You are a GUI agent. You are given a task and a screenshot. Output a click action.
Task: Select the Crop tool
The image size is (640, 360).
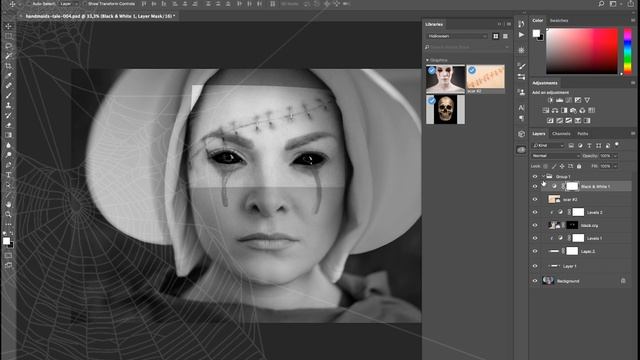coord(8,66)
